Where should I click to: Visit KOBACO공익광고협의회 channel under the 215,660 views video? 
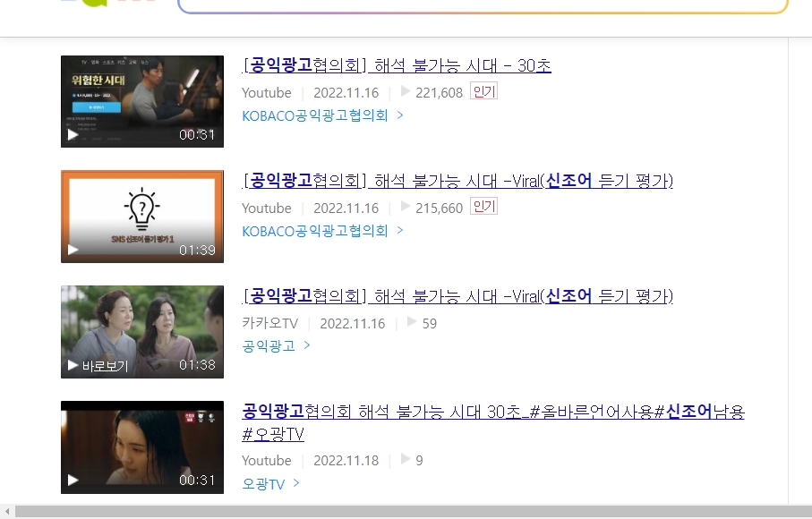click(315, 231)
